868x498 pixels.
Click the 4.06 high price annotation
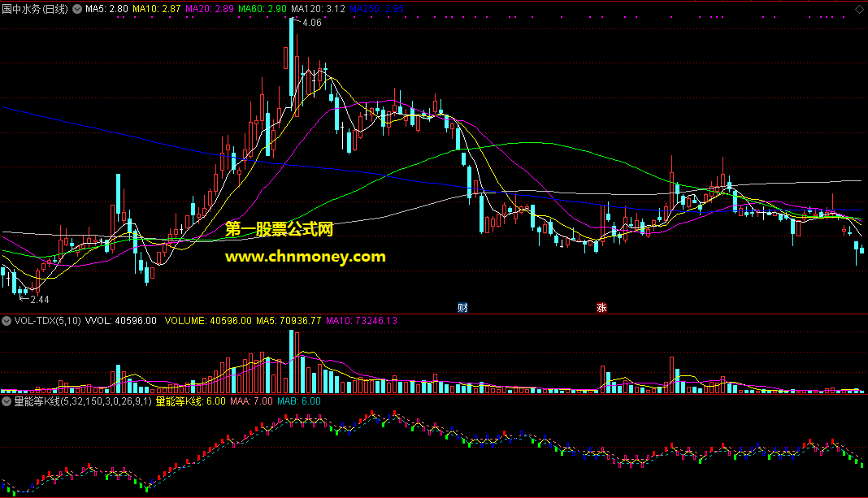click(312, 23)
